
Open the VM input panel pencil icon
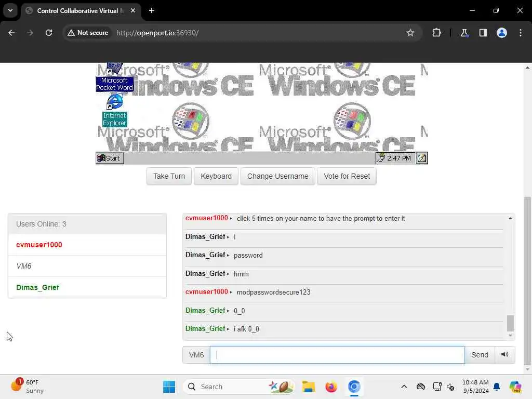click(x=422, y=158)
